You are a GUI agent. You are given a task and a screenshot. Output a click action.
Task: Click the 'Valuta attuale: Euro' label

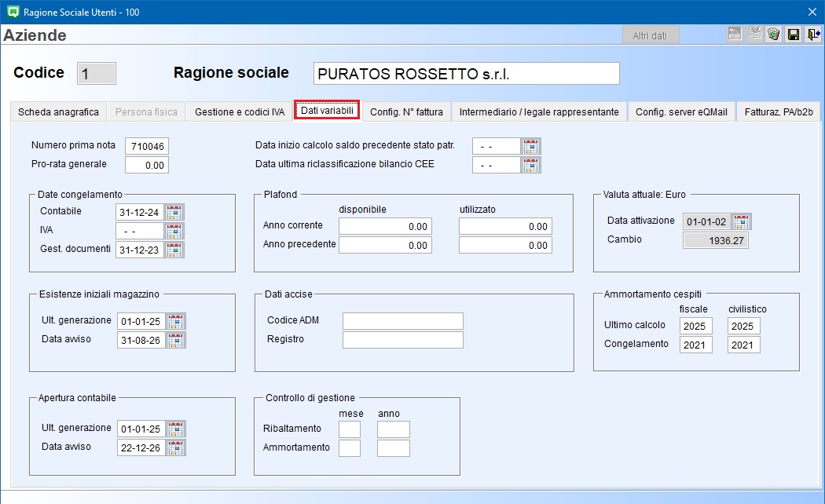[x=644, y=195]
